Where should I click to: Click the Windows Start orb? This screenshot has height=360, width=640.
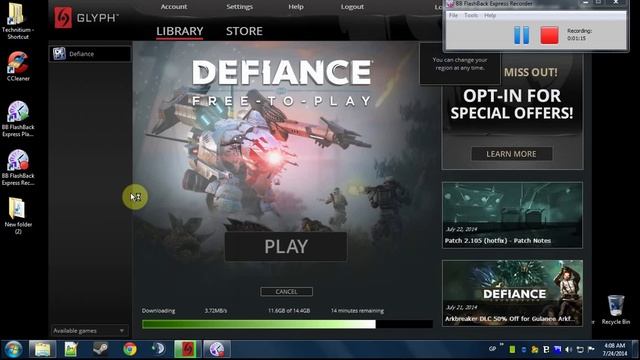(x=13, y=349)
